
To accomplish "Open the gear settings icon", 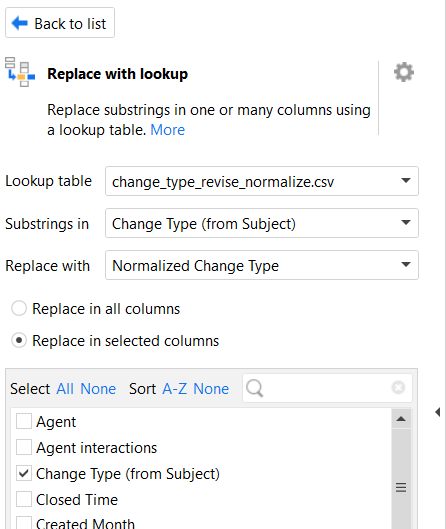I will click(x=404, y=72).
